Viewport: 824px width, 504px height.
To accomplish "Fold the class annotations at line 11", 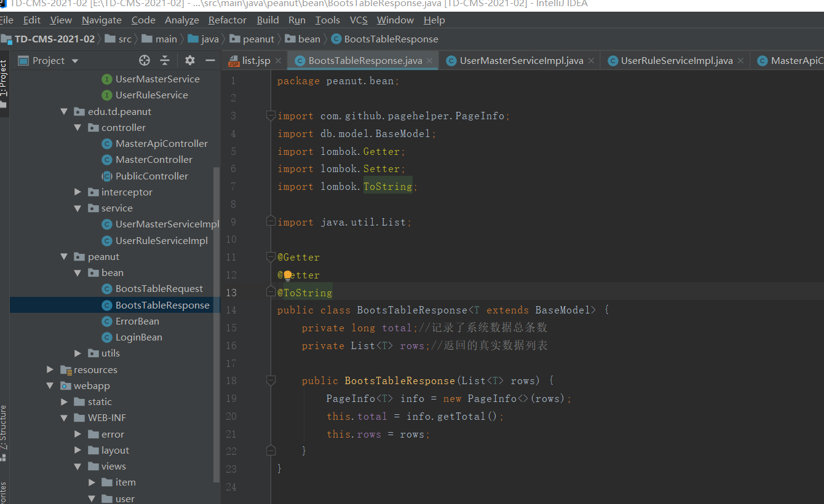I will (x=271, y=257).
